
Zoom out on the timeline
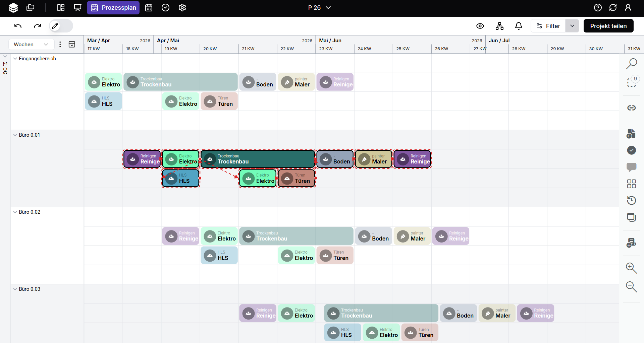point(631,287)
